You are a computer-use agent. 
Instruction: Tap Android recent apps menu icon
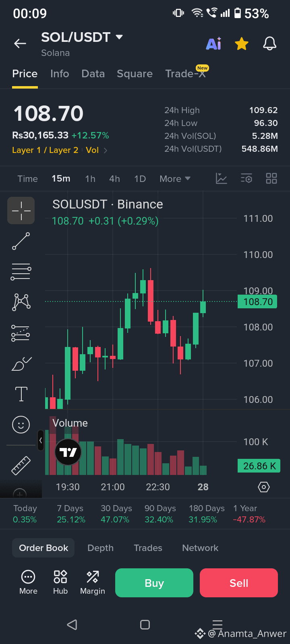(217, 624)
